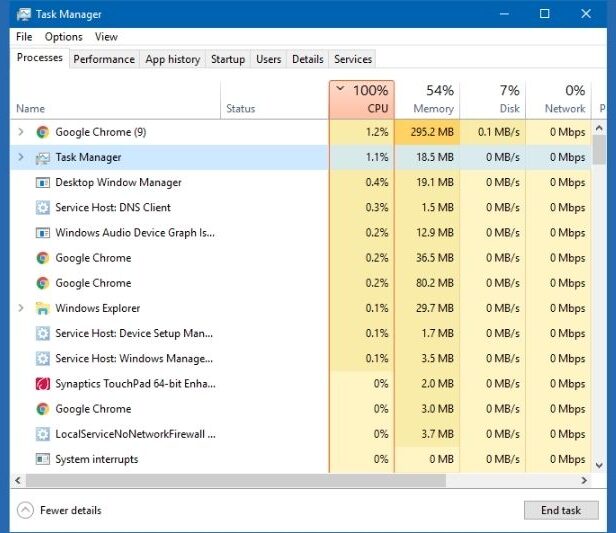The height and width of the screenshot is (533, 616).
Task: Expand the Google Chrome (9) process group
Action: click(21, 132)
